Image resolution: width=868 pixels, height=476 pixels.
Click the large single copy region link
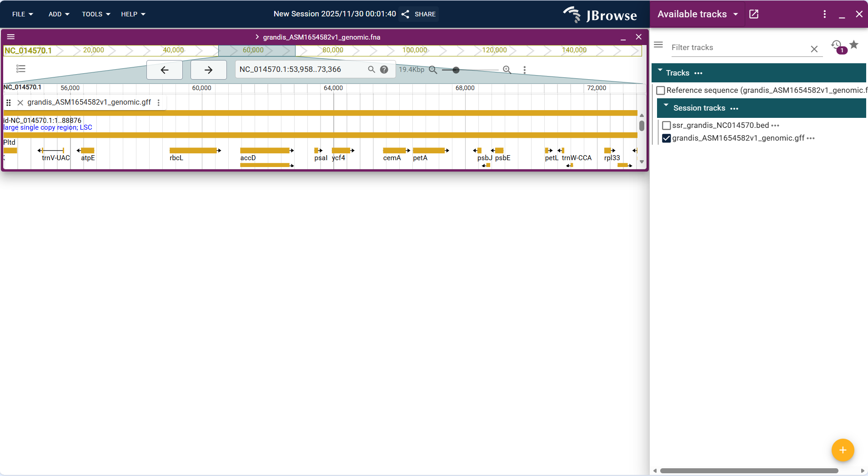(47, 127)
